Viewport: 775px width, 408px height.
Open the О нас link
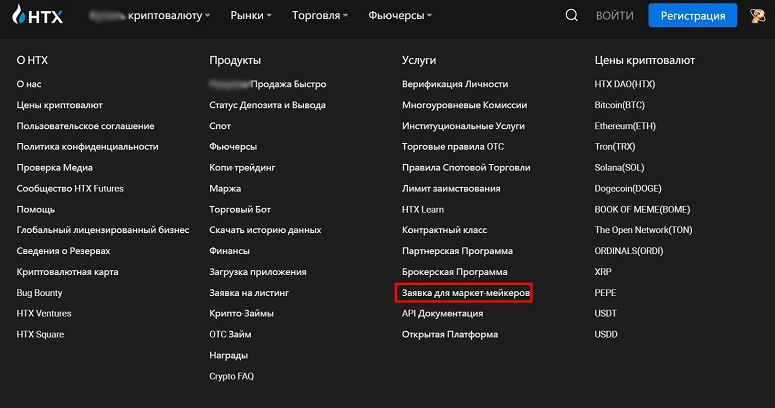29,84
